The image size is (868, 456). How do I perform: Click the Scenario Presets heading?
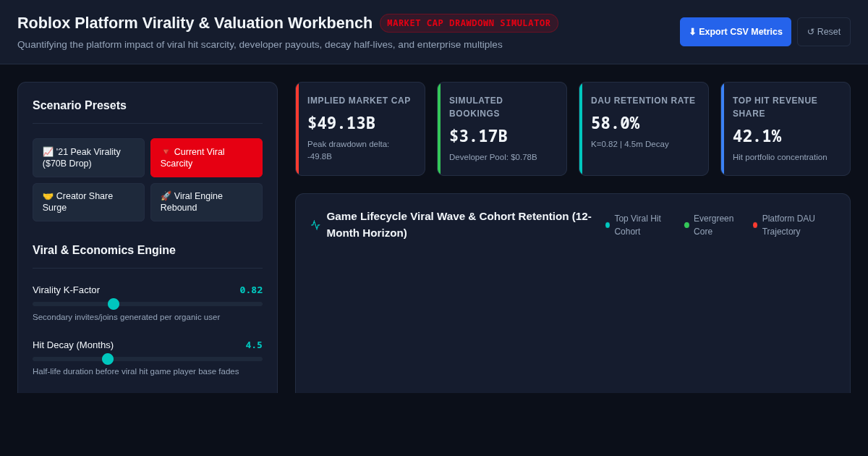pyautogui.click(x=80, y=106)
